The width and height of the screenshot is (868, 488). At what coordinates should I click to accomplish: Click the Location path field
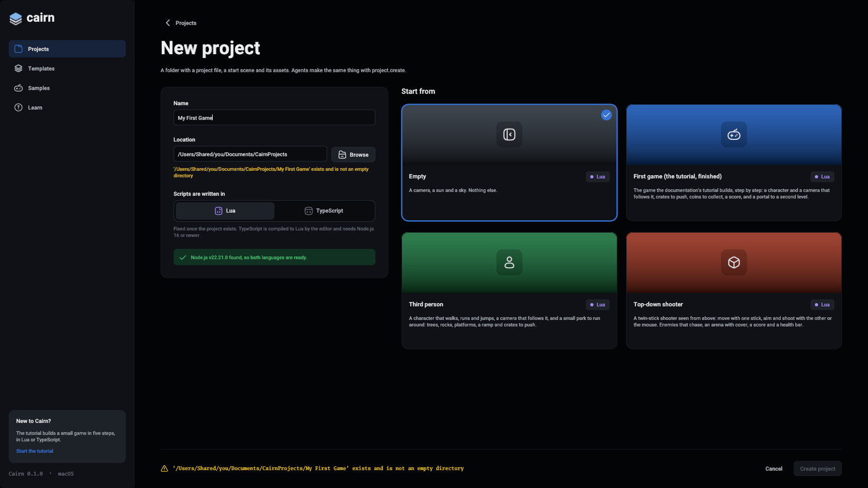(250, 154)
